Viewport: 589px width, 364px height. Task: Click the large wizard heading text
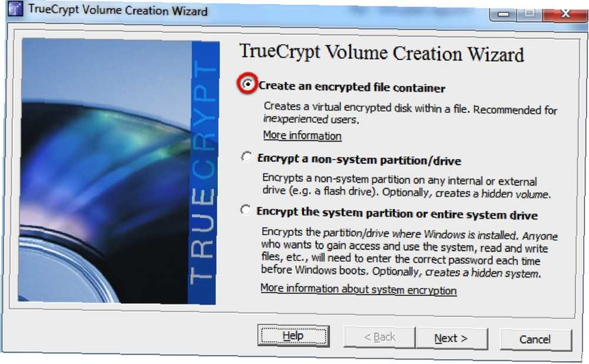pos(382,53)
